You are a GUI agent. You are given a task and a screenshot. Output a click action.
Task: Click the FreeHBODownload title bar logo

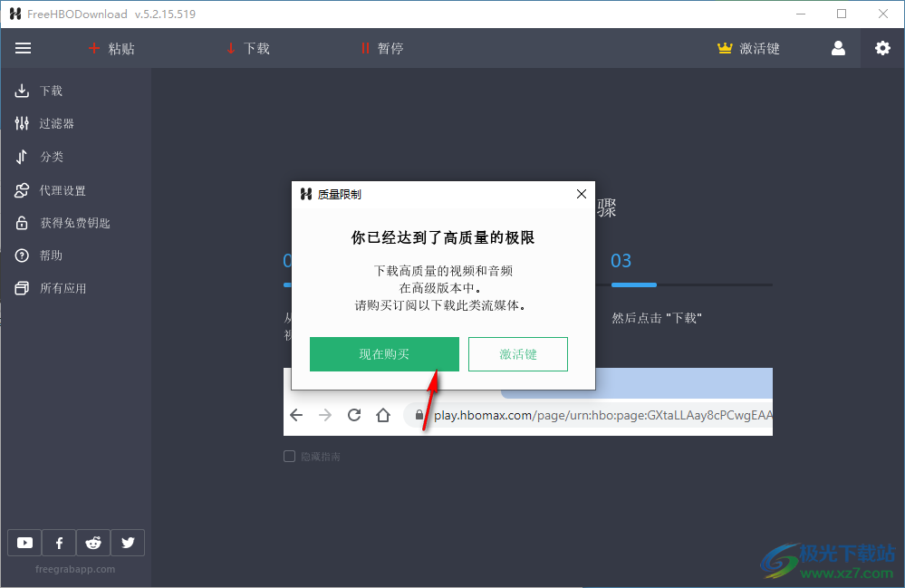coord(15,14)
